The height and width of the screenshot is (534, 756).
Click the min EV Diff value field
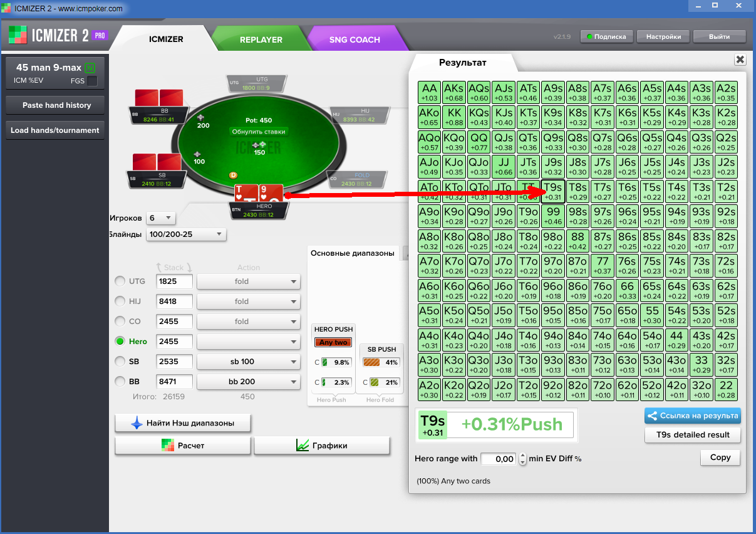(x=499, y=459)
